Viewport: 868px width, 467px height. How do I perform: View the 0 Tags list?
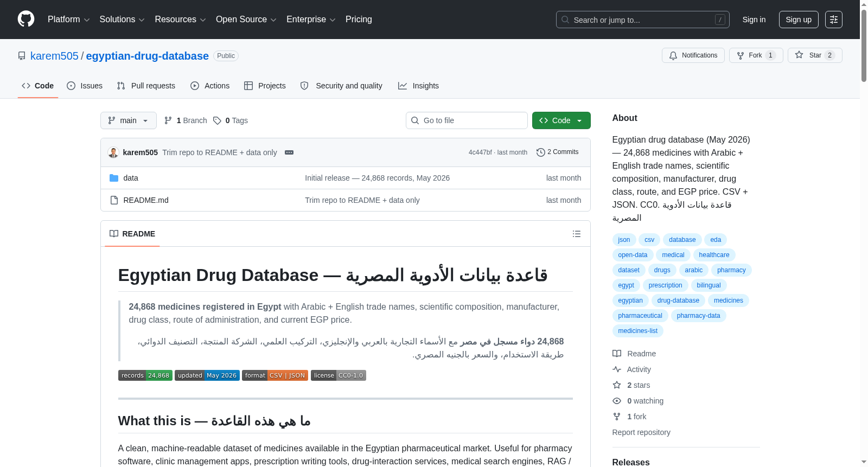point(231,120)
